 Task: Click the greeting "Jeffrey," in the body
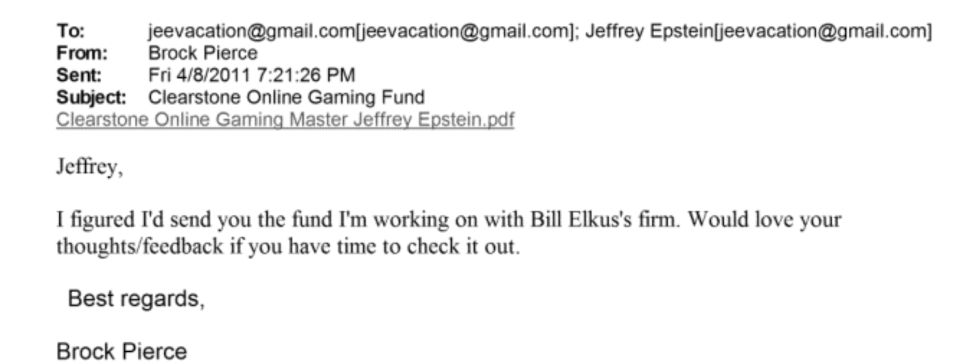89,167
